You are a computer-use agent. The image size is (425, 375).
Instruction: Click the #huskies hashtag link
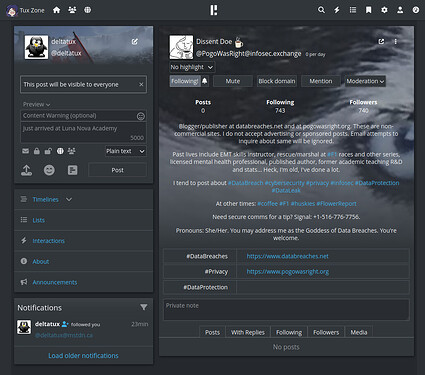(x=303, y=204)
